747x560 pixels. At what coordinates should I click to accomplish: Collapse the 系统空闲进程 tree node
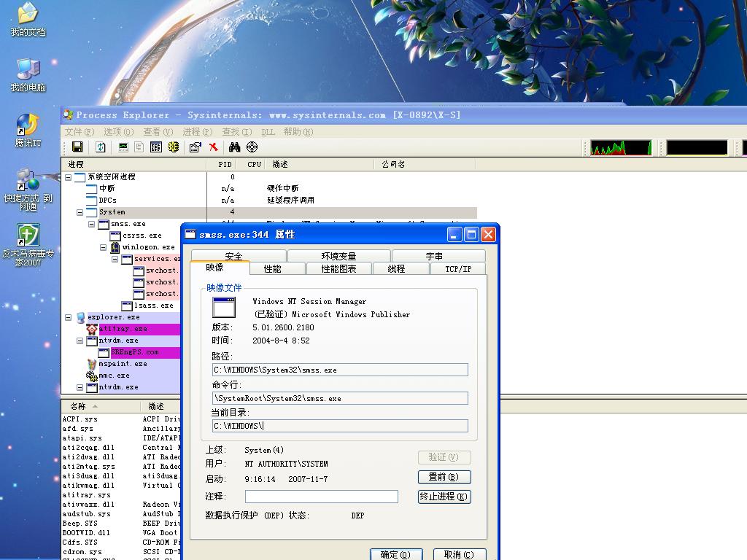click(x=69, y=177)
